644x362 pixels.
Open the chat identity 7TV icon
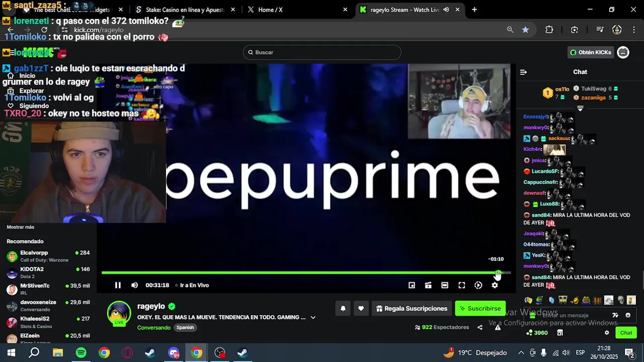(615, 315)
